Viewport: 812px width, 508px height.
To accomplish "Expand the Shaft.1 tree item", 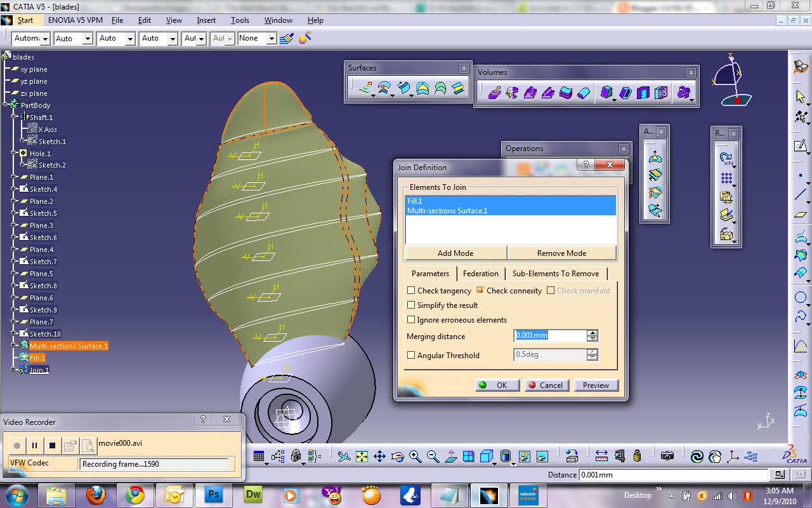I will [14, 117].
